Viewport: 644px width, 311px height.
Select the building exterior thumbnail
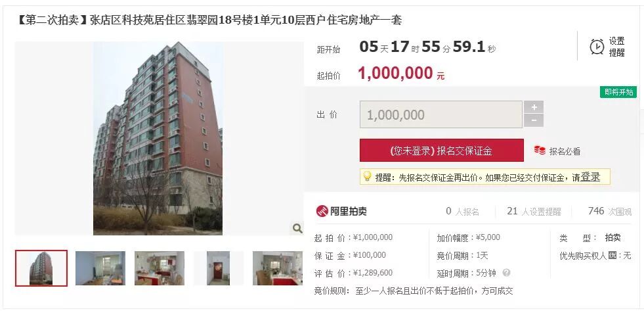pyautogui.click(x=41, y=268)
